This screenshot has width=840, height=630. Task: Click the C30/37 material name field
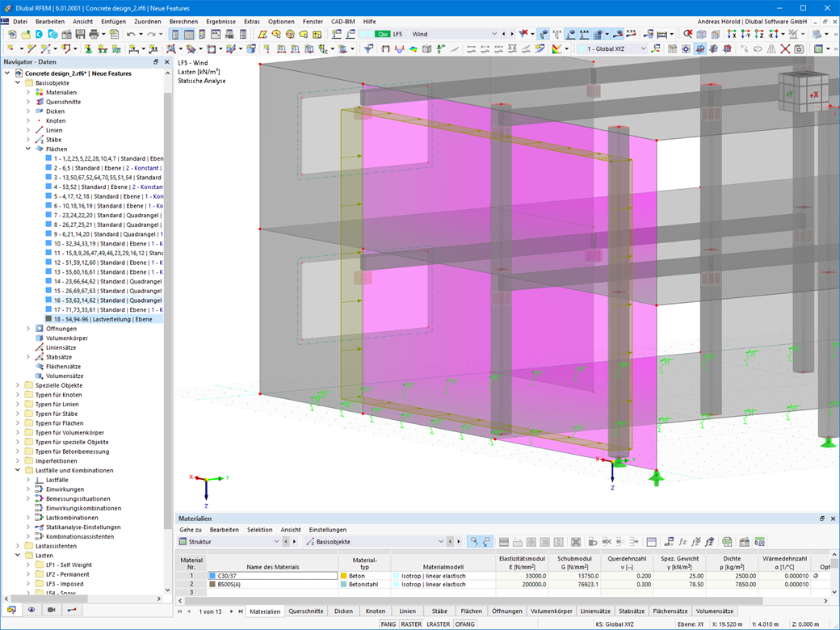click(x=272, y=576)
